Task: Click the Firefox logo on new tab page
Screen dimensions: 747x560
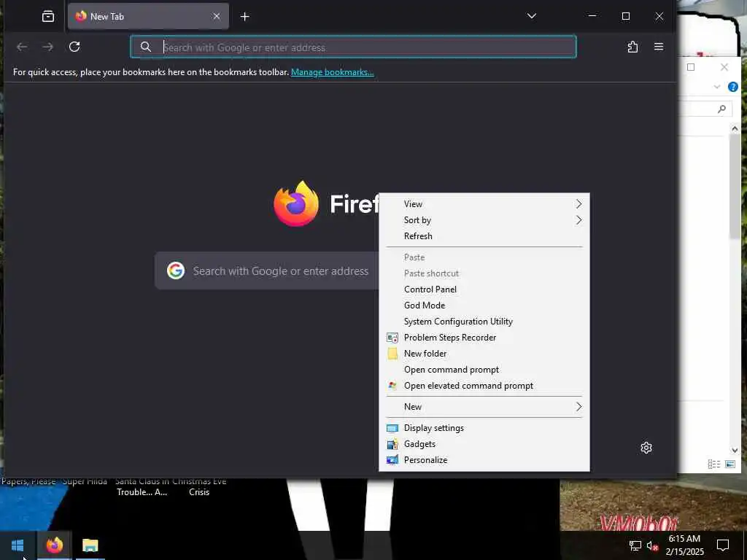Action: coord(296,204)
